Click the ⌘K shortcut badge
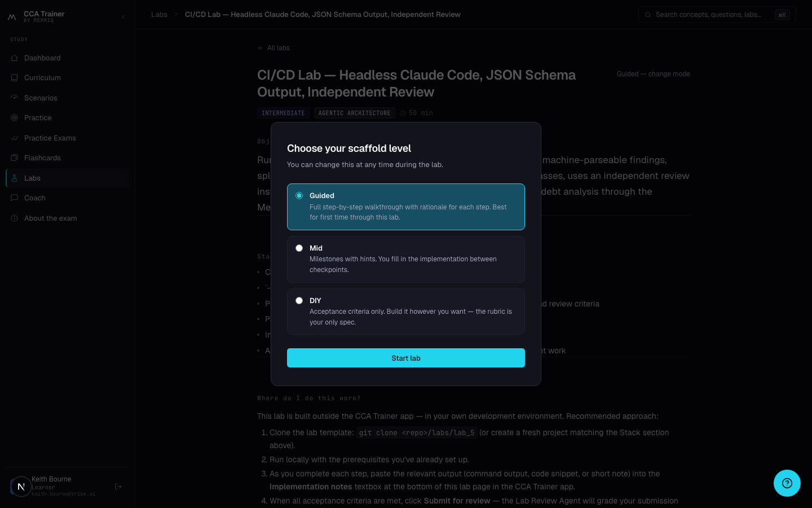The image size is (812, 508). point(782,15)
